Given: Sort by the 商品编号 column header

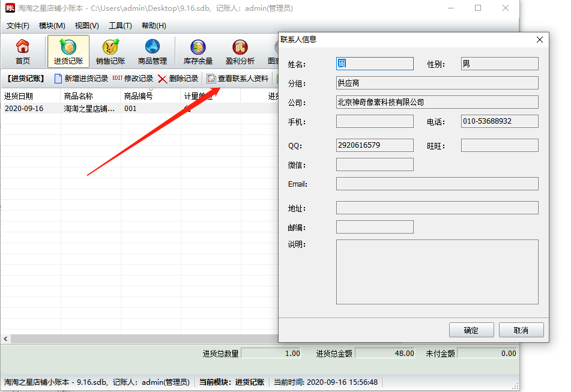Looking at the screenshot, I should tap(150, 96).
